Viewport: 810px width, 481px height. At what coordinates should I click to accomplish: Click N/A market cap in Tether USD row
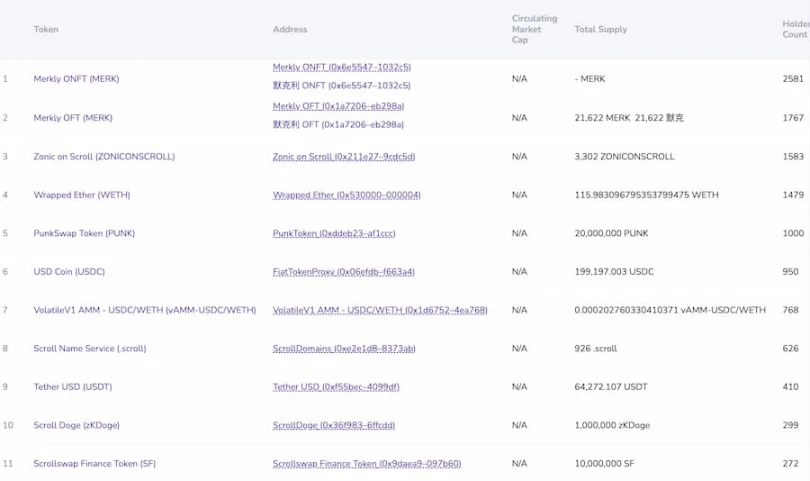point(520,387)
